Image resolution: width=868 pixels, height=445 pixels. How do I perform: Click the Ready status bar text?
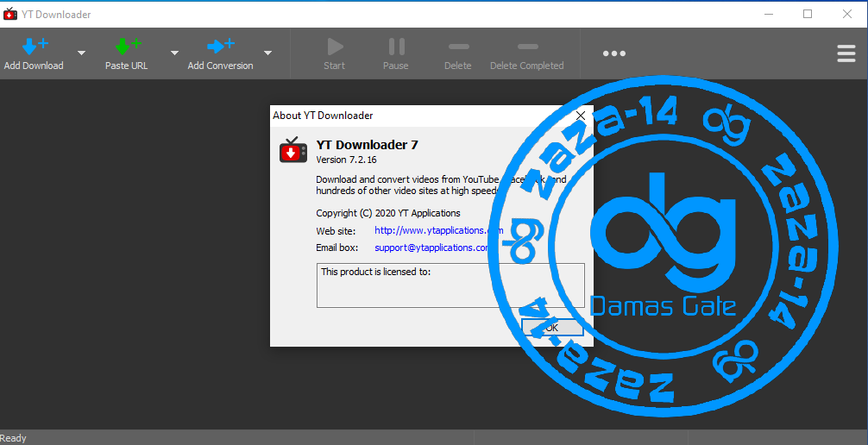tap(14, 438)
